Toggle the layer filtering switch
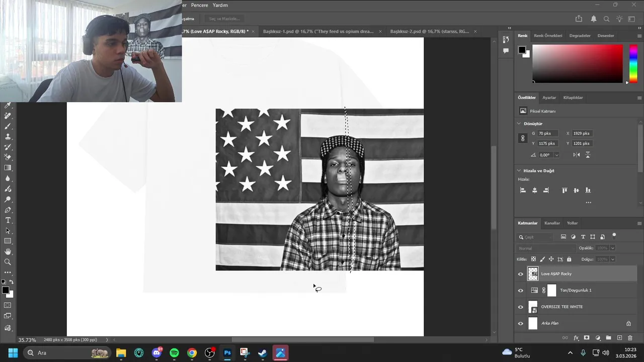This screenshot has width=644, height=362. tap(614, 235)
